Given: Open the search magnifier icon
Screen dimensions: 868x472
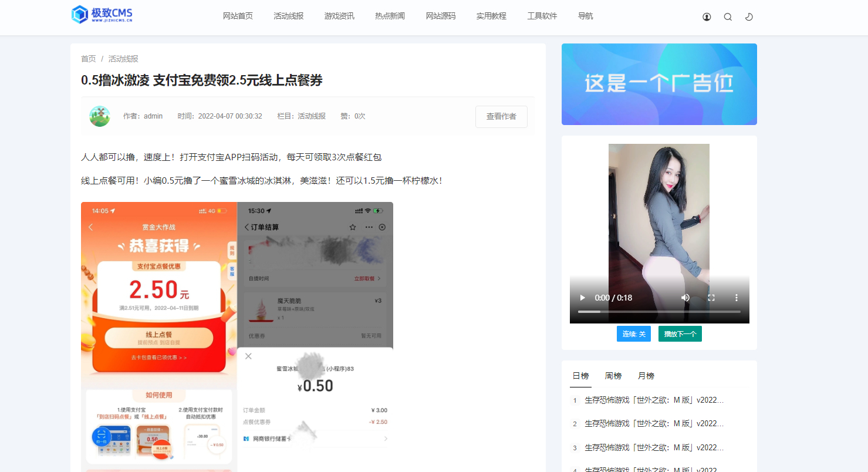Looking at the screenshot, I should click(x=728, y=17).
